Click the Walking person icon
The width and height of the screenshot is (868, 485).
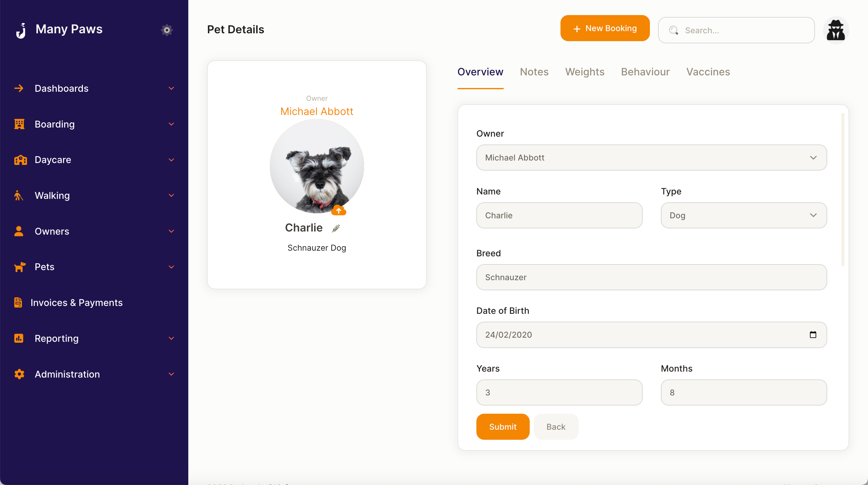(18, 195)
